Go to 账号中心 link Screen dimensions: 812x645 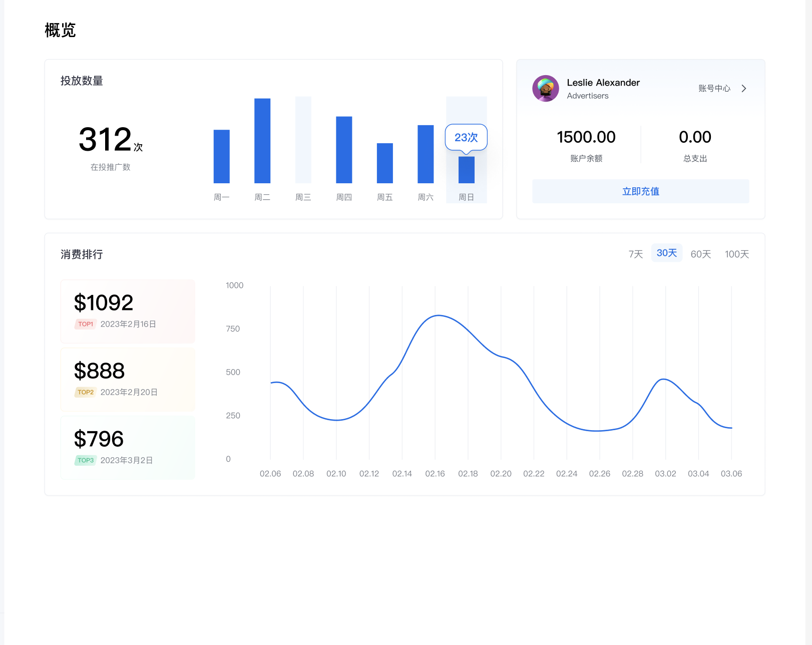coord(714,89)
